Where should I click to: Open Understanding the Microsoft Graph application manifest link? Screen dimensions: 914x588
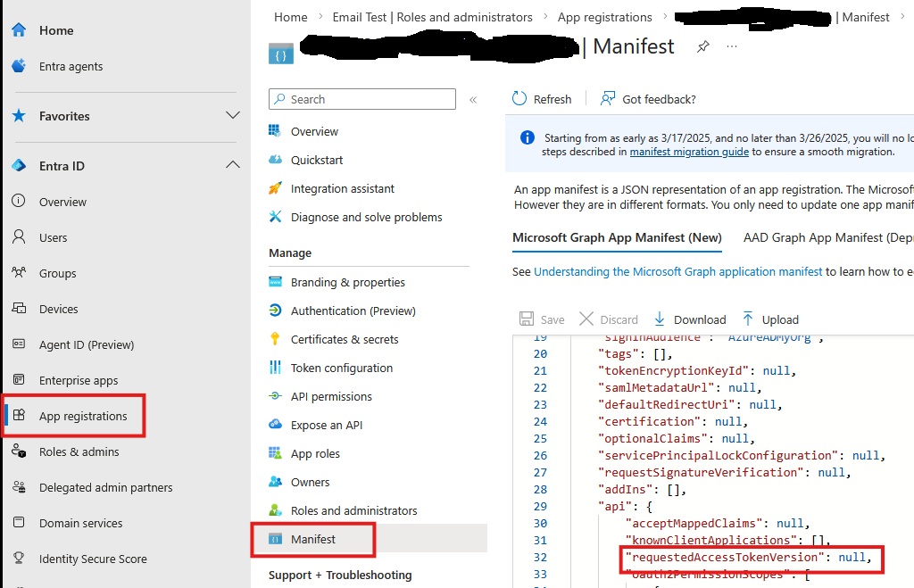pyautogui.click(x=677, y=271)
